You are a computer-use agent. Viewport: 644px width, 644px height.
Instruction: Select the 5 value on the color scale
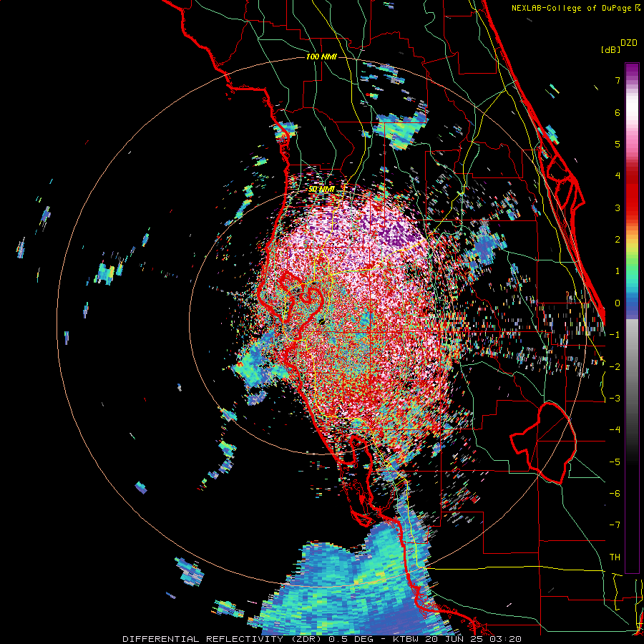tap(618, 144)
